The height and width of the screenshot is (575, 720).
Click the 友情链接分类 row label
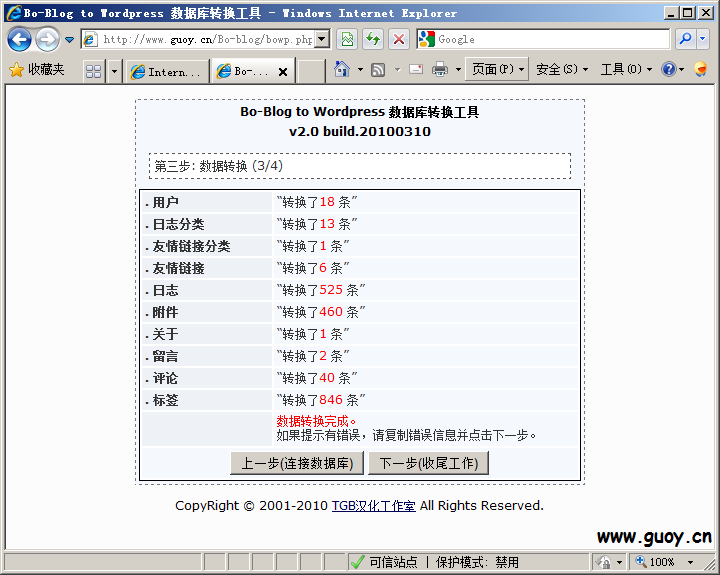pos(191,246)
